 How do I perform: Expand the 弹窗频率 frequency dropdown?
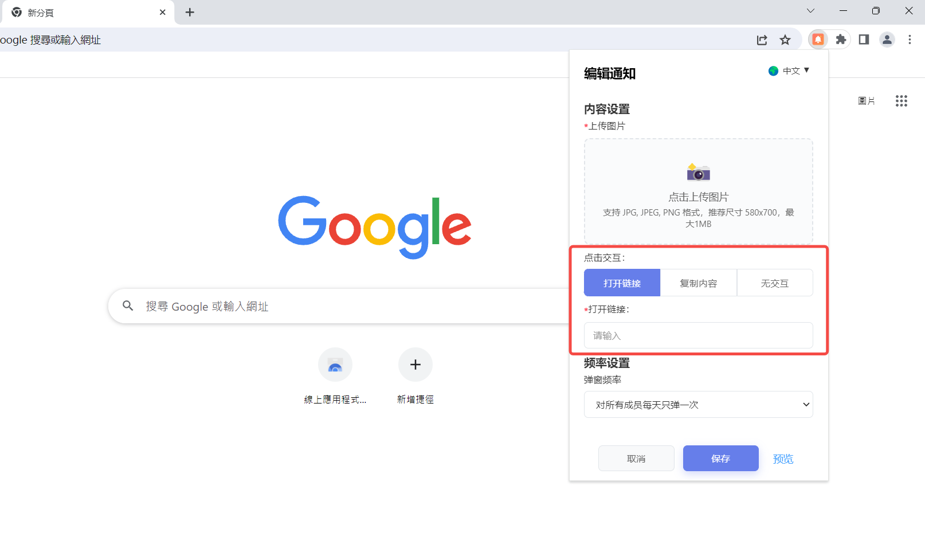[x=698, y=405]
